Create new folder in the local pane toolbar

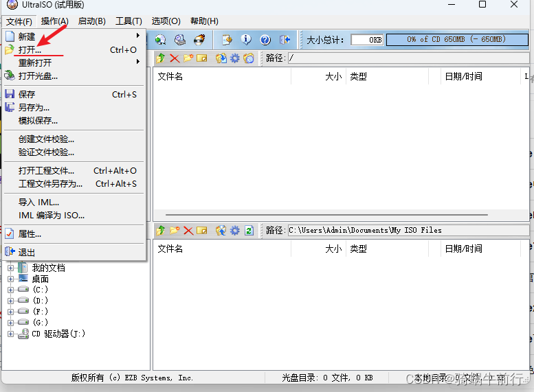[175, 231]
